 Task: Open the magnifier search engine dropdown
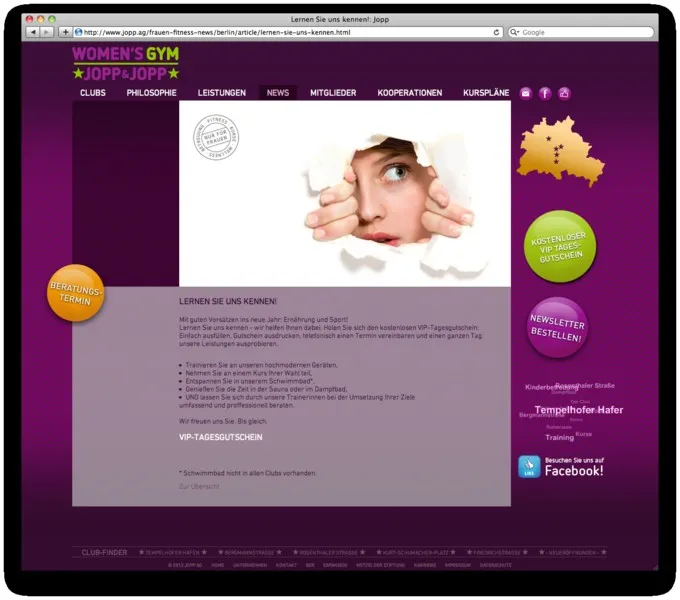point(515,33)
